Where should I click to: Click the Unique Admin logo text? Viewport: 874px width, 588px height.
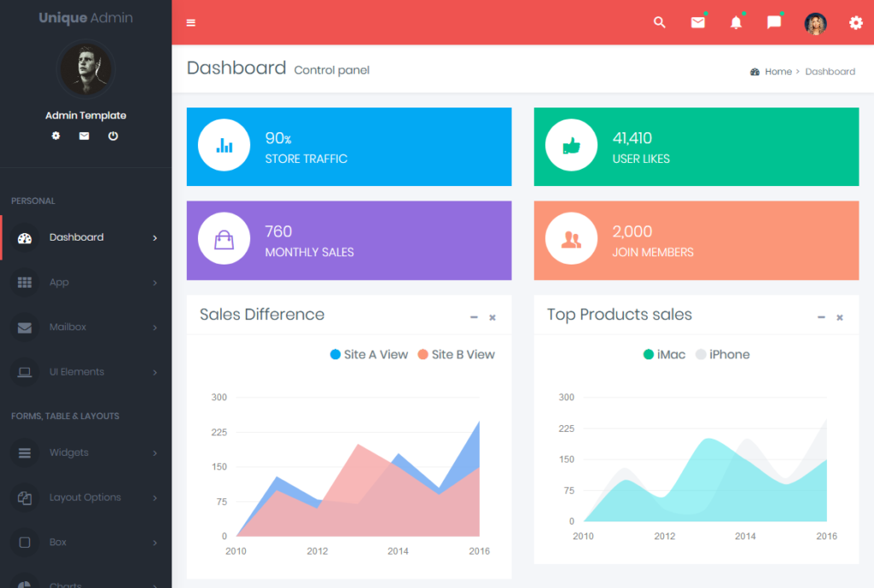coord(85,18)
